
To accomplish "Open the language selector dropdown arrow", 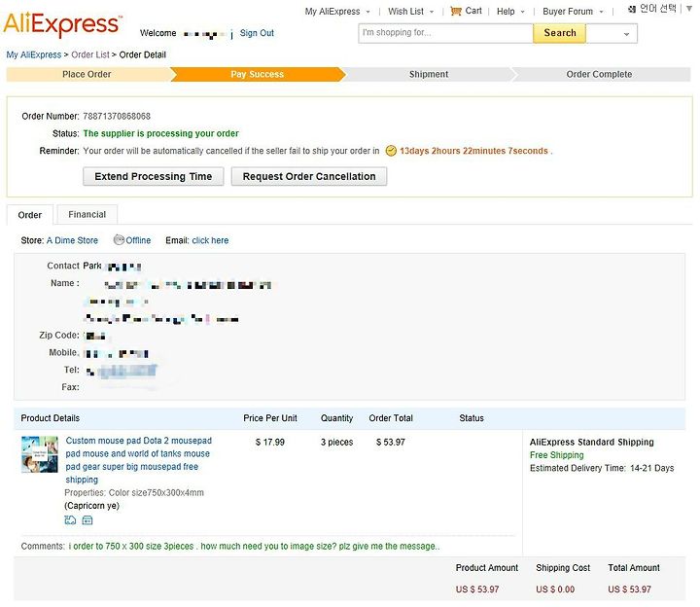I will 689,9.
